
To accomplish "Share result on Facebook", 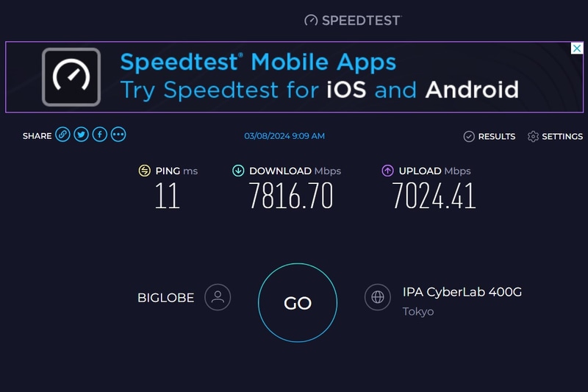I will [100, 135].
